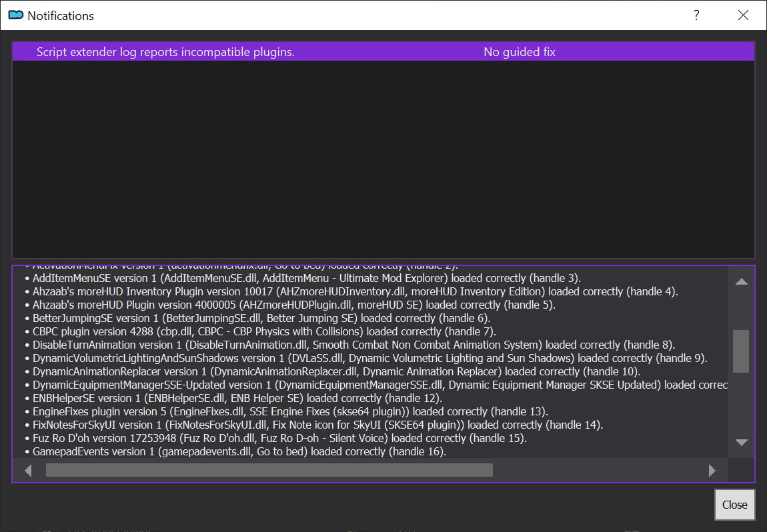The image size is (767, 532).
Task: Click the vertical scrollbar down arrow
Action: [x=742, y=442]
